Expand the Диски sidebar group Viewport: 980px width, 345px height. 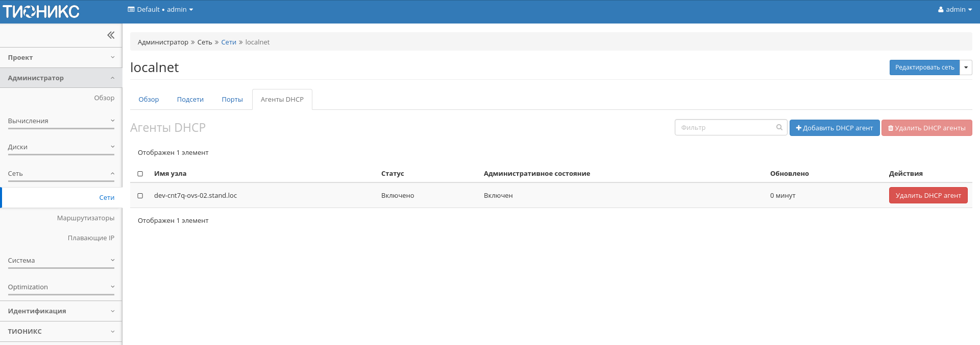(61, 147)
